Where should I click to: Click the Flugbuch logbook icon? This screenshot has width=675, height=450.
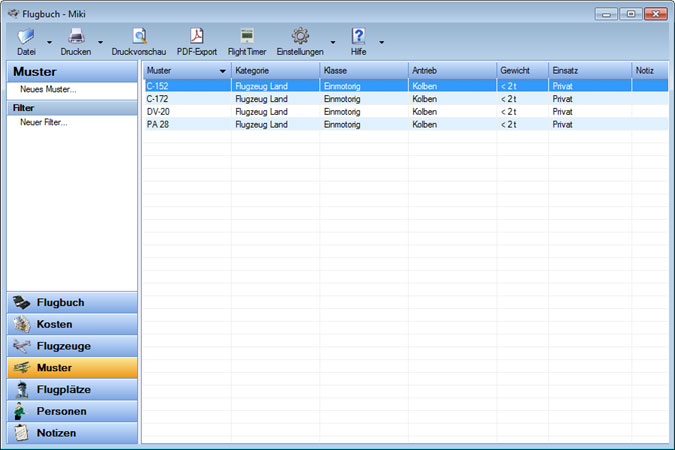(21, 303)
